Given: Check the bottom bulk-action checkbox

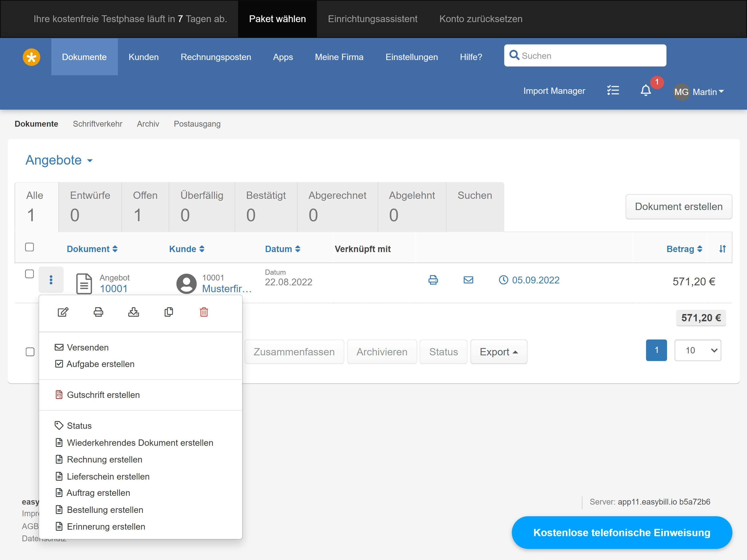Looking at the screenshot, I should (x=30, y=352).
